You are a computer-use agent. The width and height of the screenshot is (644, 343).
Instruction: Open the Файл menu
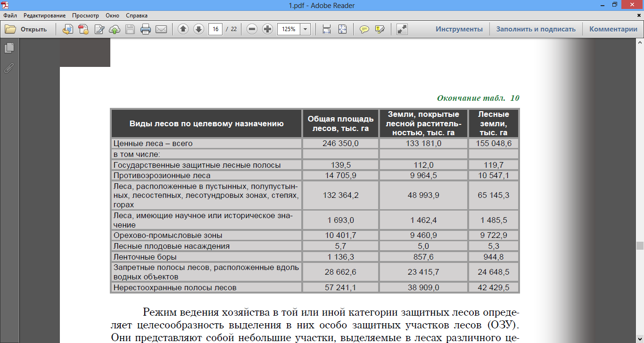click(10, 16)
